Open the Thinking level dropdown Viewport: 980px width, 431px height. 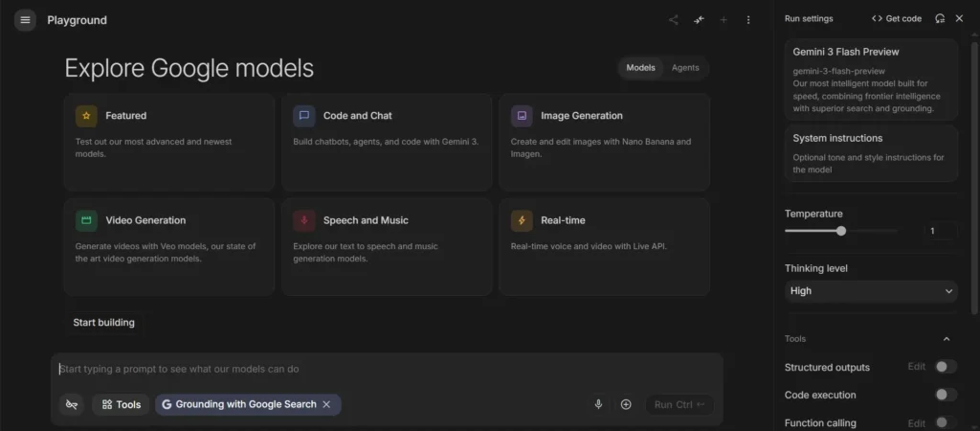[x=871, y=291]
